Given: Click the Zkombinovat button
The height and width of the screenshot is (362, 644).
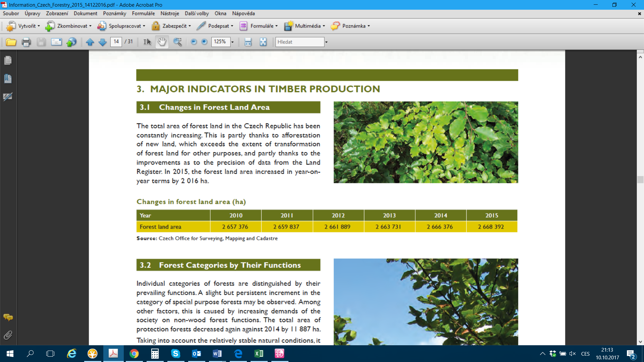Looking at the screenshot, I should pyautogui.click(x=68, y=26).
